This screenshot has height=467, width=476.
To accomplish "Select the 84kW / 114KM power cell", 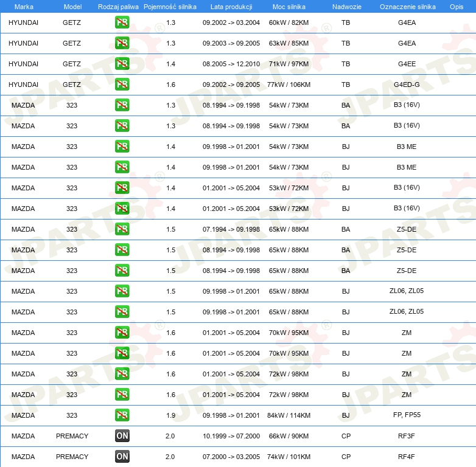I will (x=289, y=415).
